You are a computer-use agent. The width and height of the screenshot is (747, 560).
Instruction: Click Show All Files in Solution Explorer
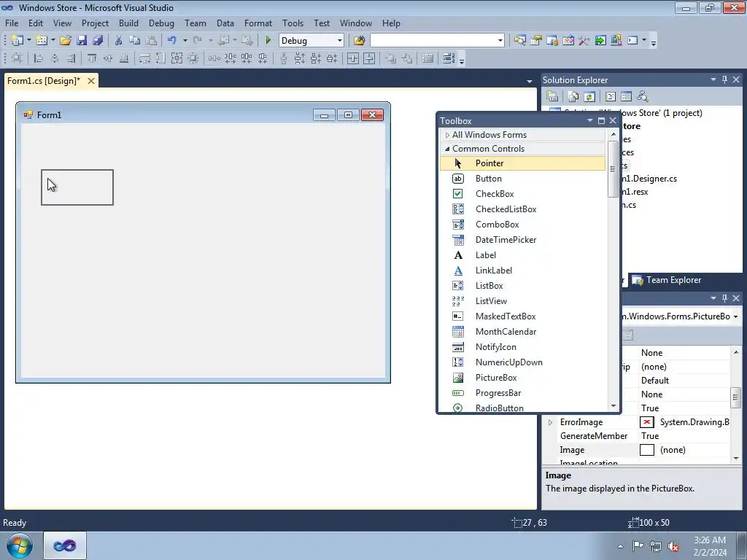point(573,97)
